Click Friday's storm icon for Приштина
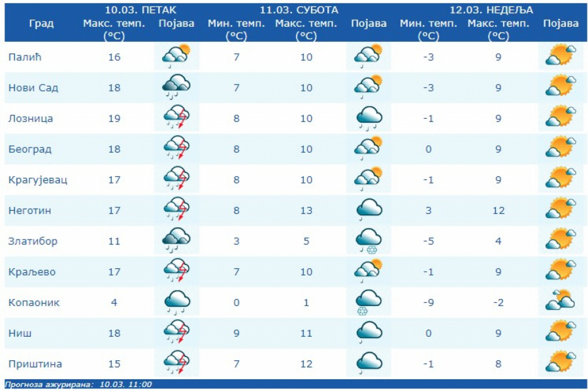The height and width of the screenshot is (391, 588). click(176, 364)
